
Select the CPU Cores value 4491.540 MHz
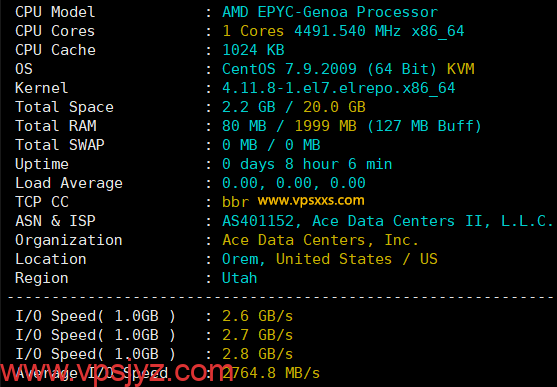(x=347, y=31)
